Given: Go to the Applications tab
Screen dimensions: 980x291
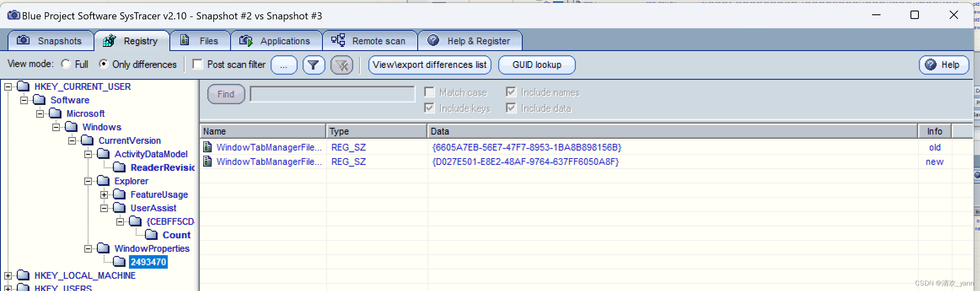Looking at the screenshot, I should pos(276,41).
